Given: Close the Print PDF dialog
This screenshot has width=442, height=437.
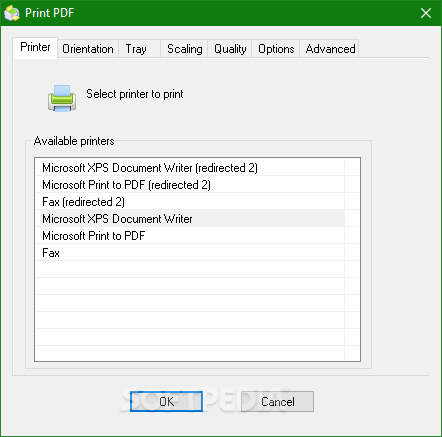Looking at the screenshot, I should pyautogui.click(x=426, y=13).
